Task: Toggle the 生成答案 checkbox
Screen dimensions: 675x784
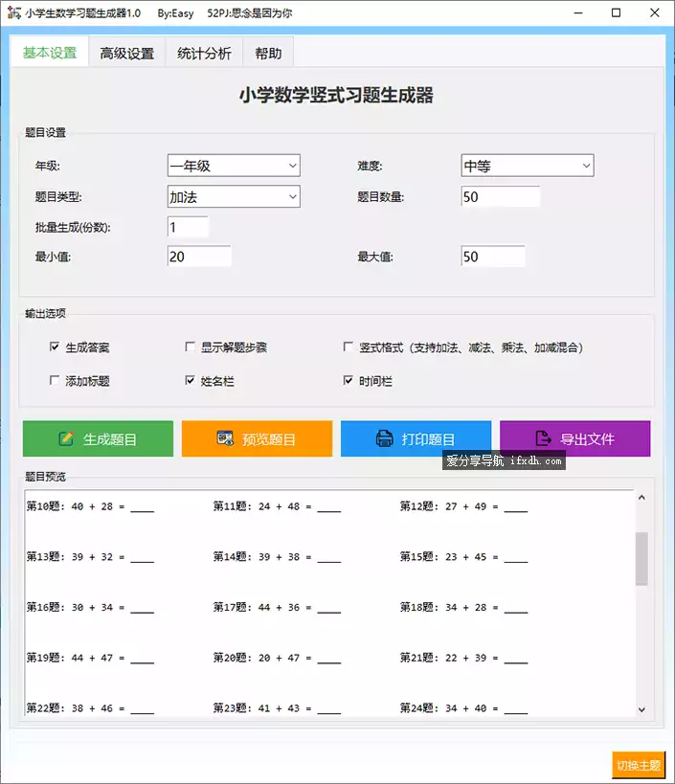Action: click(x=55, y=347)
